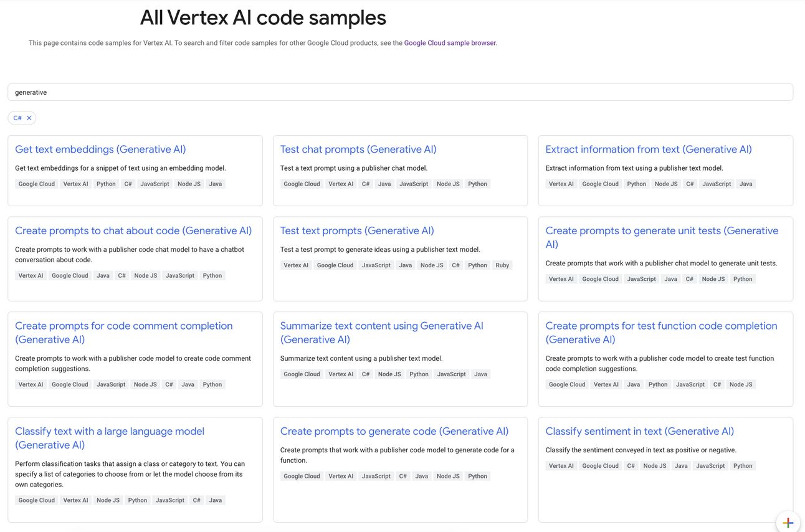Click JavaScript tag on Extract information card

[717, 184]
